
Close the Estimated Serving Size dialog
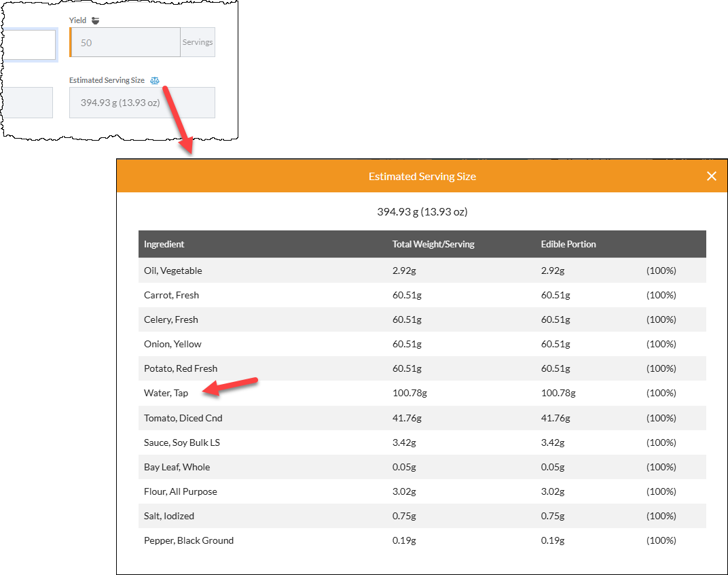pos(711,176)
